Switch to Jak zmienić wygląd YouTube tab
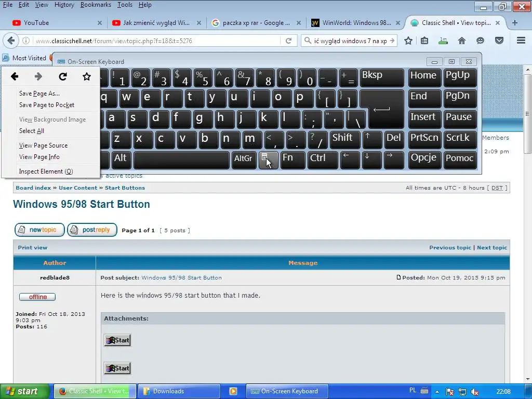 (156, 23)
